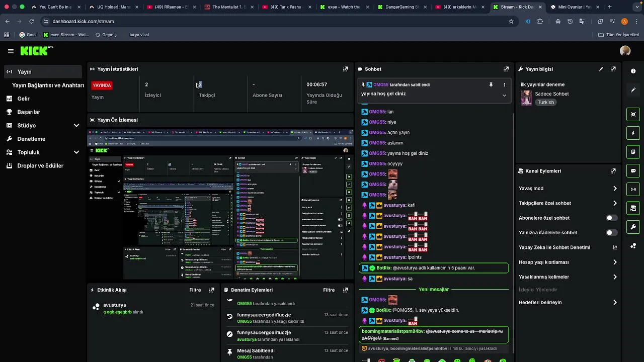
Task: Click the three-dots cluster icon in right toolbar
Action: [x=633, y=246]
